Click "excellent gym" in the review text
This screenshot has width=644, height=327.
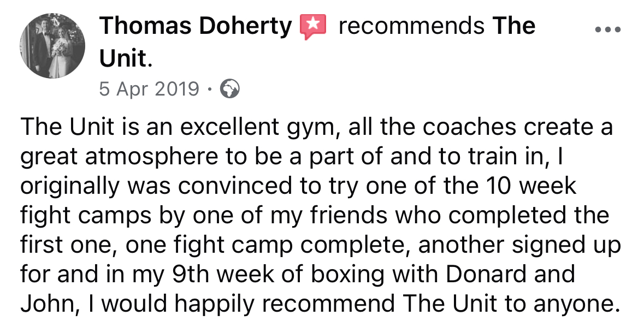tap(281, 128)
